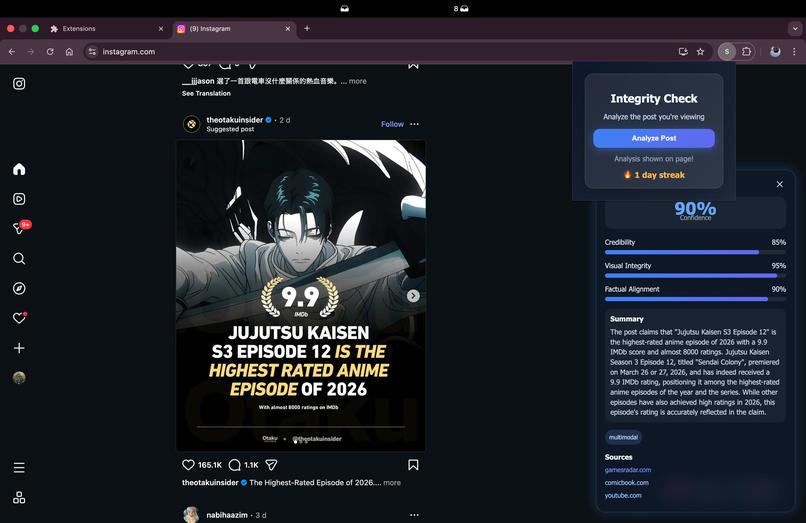806x523 pixels.
Task: Open youtube.com source link
Action: (x=623, y=495)
